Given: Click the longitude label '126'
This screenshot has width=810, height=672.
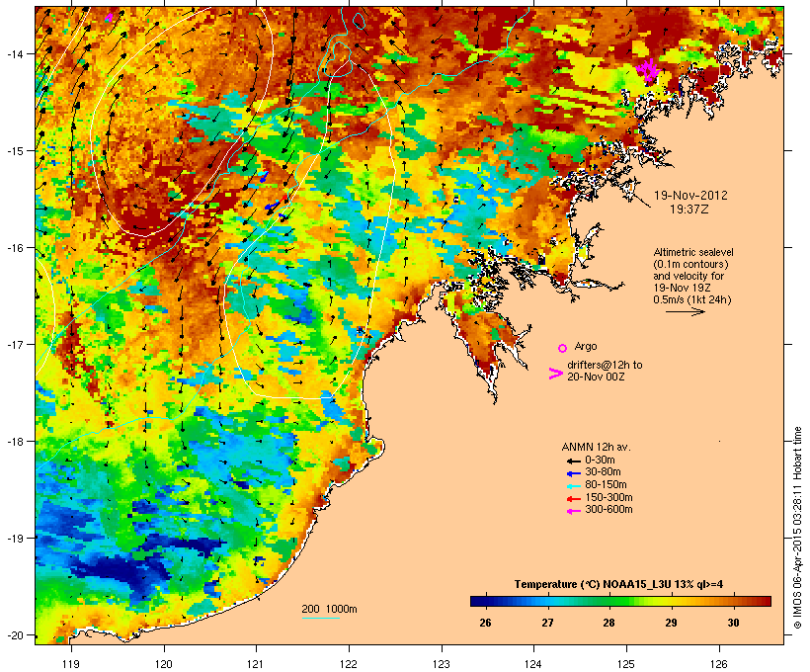Looking at the screenshot, I should tap(718, 664).
